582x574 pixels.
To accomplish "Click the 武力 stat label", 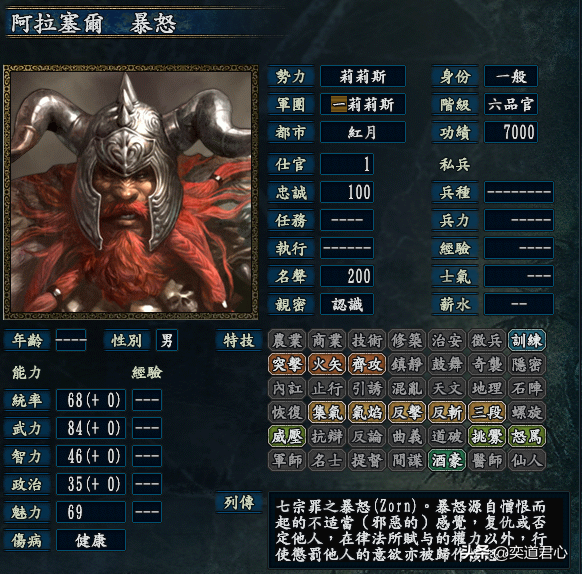I will point(27,428).
